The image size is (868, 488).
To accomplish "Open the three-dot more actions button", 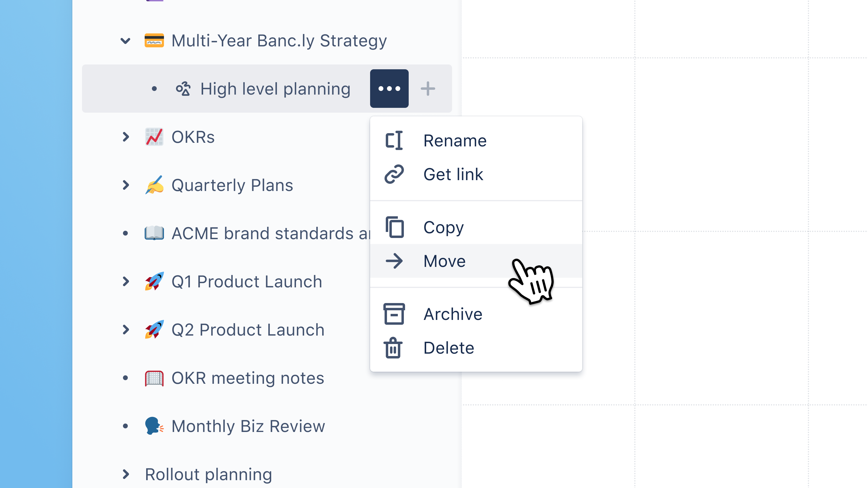I will point(389,89).
